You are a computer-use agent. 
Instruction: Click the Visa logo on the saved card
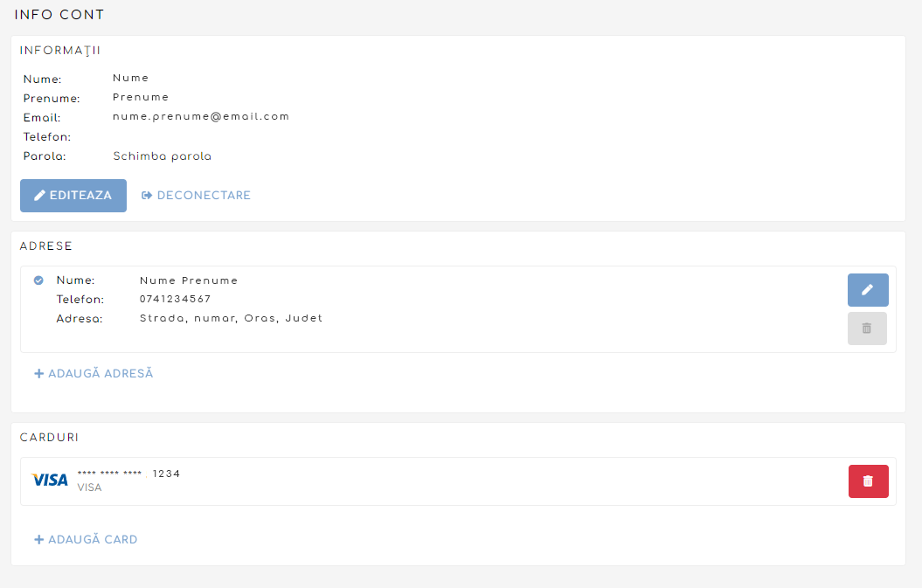click(50, 480)
